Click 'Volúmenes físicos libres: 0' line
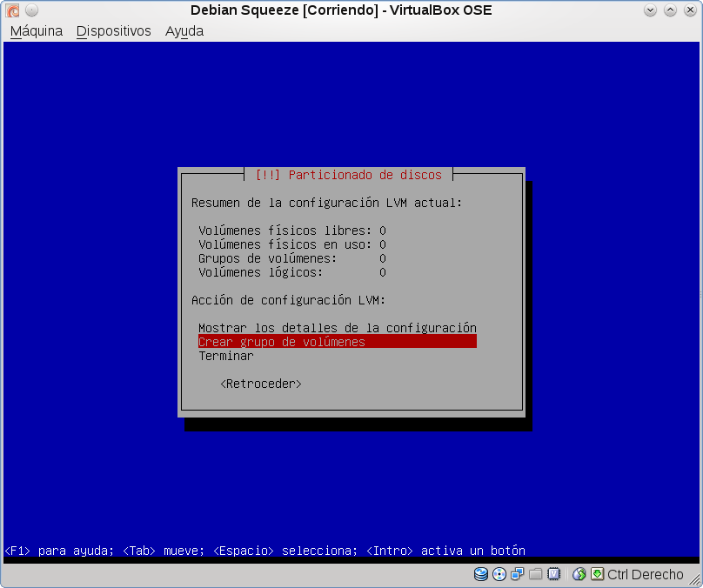This screenshot has width=703, height=588. click(x=292, y=231)
